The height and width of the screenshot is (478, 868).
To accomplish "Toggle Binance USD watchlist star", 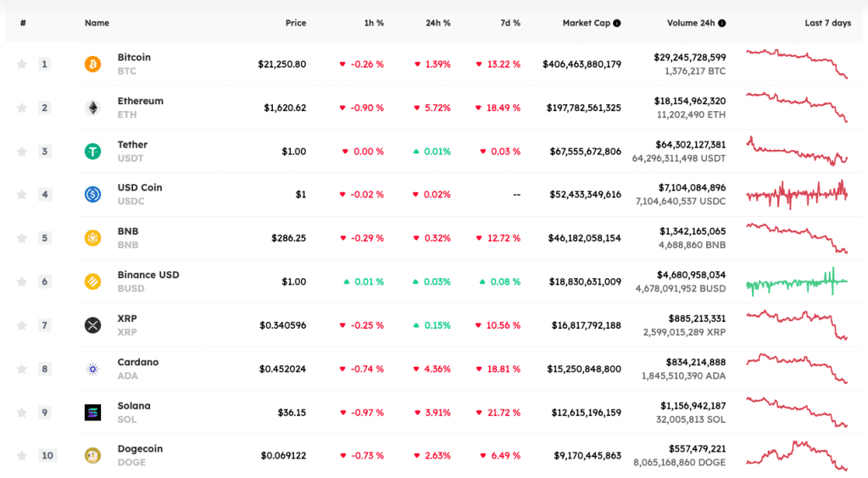I will pos(21,281).
